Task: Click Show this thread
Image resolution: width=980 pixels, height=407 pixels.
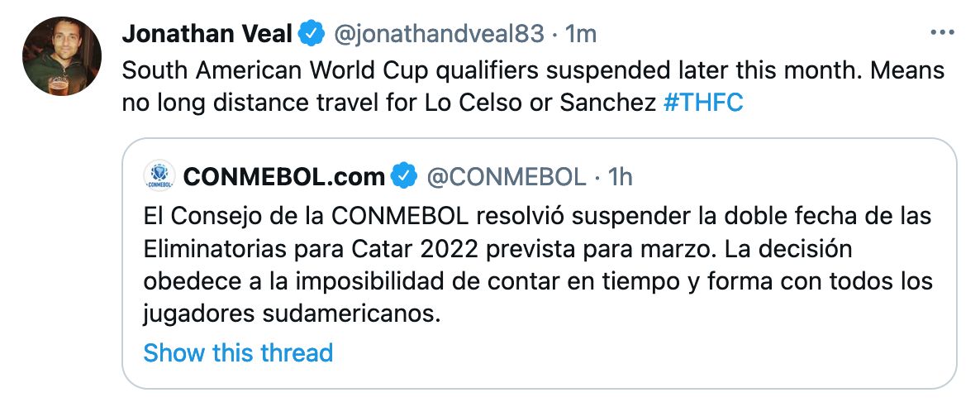Action: (238, 352)
